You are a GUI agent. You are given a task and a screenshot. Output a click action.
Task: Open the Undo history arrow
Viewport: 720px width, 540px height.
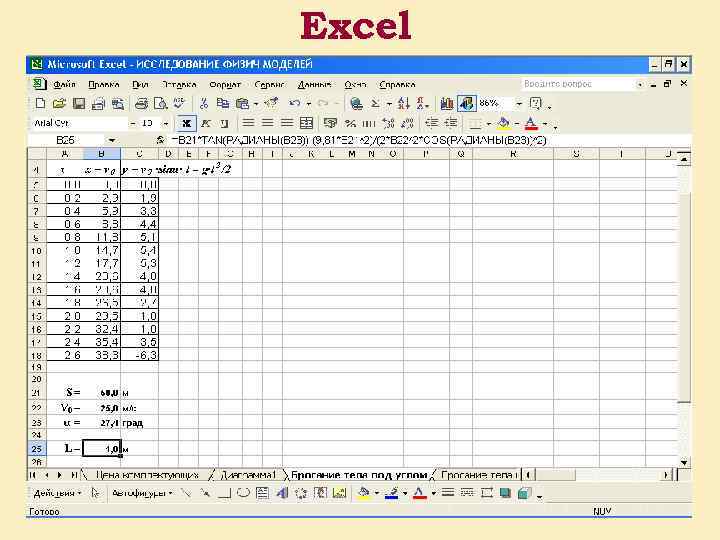[309, 104]
